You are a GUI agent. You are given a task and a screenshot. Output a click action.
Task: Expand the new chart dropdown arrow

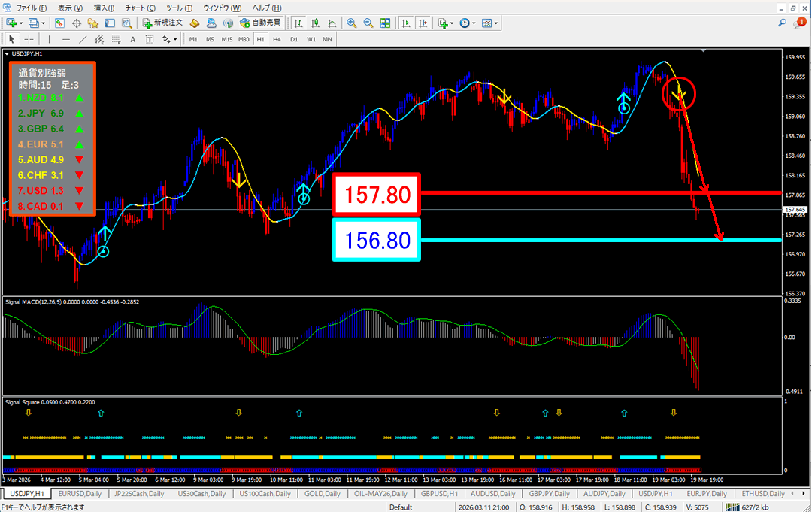[20, 23]
